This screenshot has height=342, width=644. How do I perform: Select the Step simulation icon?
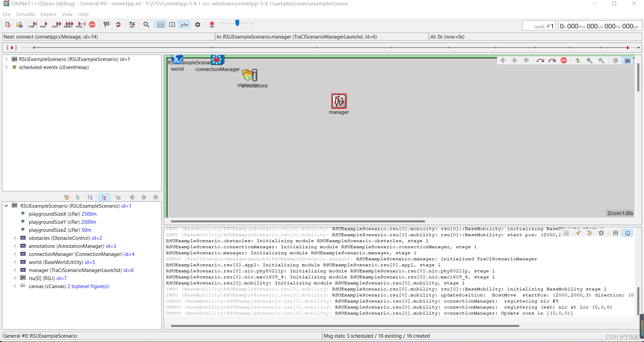pyautogui.click(x=33, y=24)
